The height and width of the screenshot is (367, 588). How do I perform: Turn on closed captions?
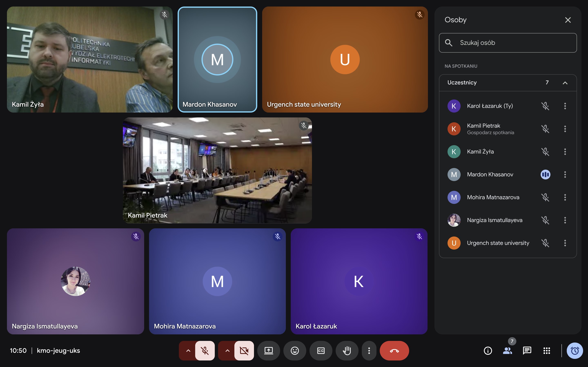click(x=321, y=350)
